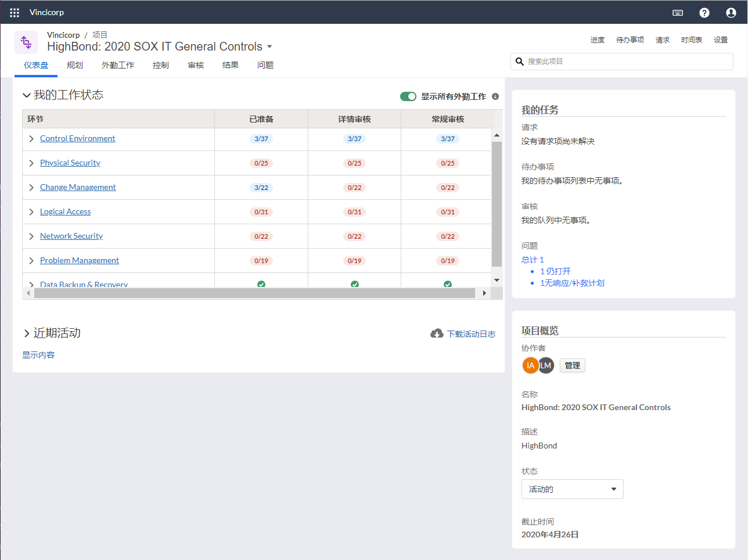Screen dimensions: 748x560
Task: Expand the Physical Security row
Action: pos(31,163)
